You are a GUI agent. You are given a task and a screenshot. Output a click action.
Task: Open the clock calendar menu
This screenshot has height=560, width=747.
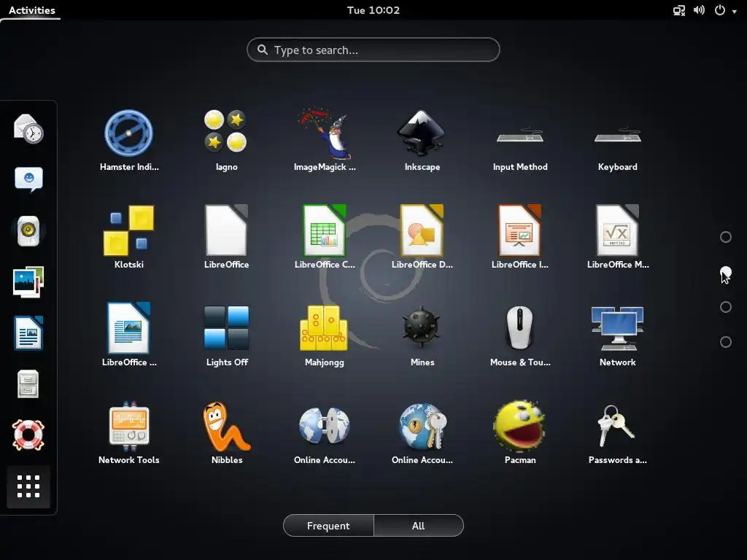coord(373,10)
